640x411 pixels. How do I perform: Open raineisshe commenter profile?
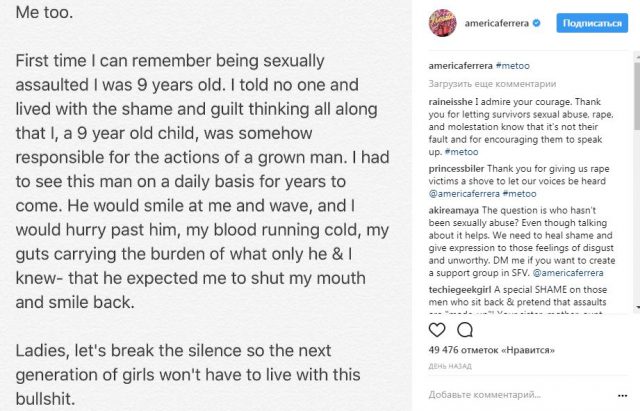pos(451,103)
